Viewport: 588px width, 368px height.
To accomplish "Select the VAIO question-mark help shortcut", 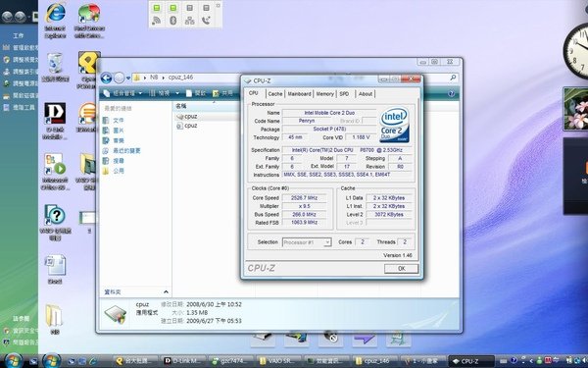I will point(55,223).
